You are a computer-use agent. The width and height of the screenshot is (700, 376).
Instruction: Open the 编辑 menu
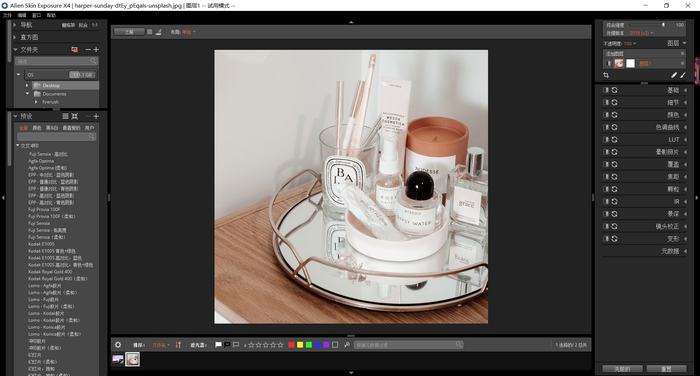[22, 15]
